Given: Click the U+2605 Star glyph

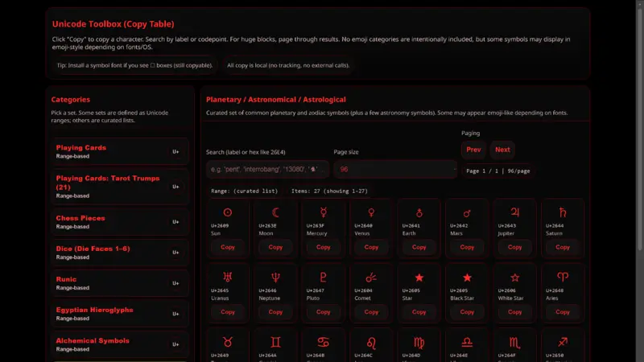Looking at the screenshot, I should [419, 278].
